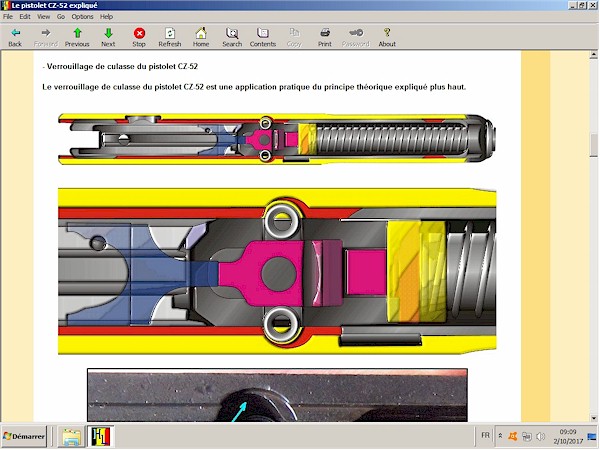The width and height of the screenshot is (600, 450).
Task: Click the enlarged locking roller diagram
Action: pyautogui.click(x=277, y=271)
